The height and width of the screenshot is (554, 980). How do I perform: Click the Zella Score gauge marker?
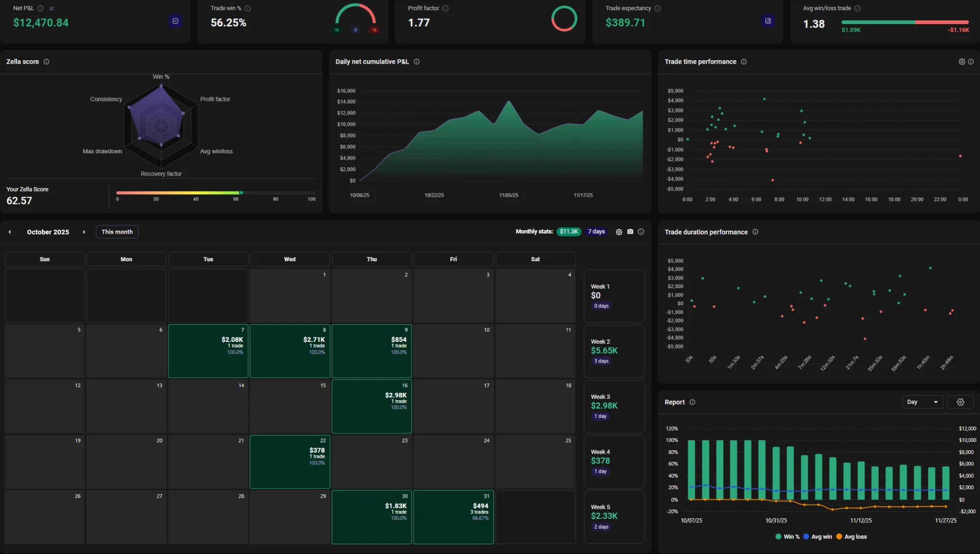(240, 193)
